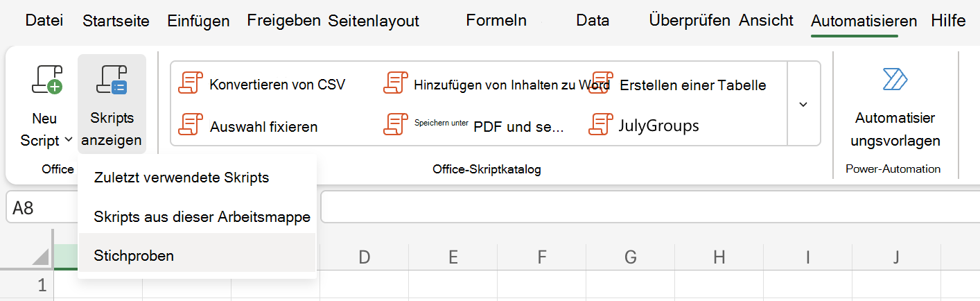Switch to the Startseite tab
Image resolution: width=980 pixels, height=301 pixels.
(x=116, y=21)
